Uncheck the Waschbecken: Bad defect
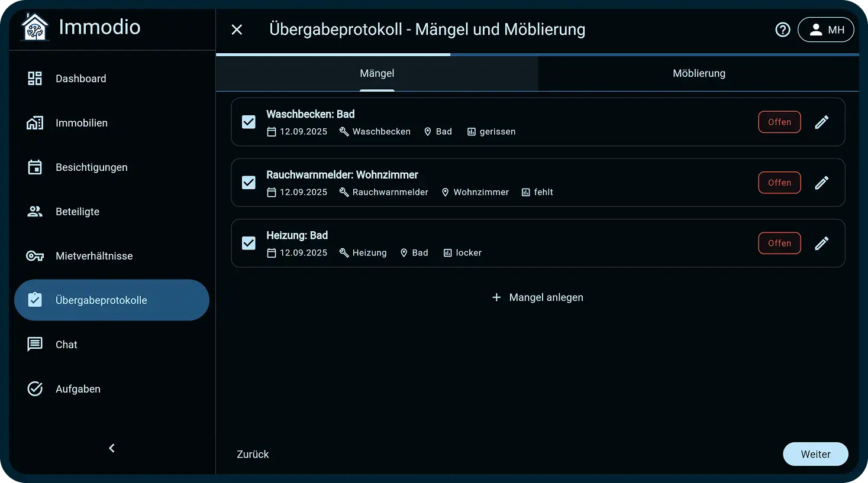Viewport: 868px width, 483px height. point(249,122)
